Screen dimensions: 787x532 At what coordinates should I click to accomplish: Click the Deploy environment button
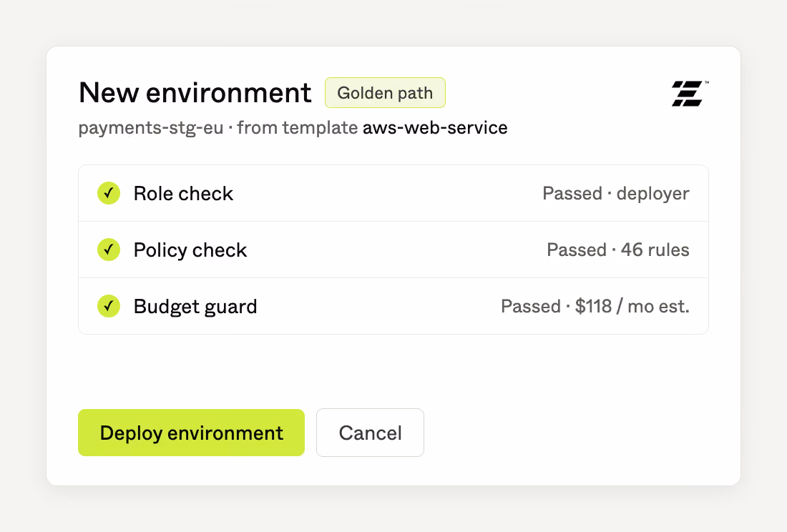[x=191, y=433]
